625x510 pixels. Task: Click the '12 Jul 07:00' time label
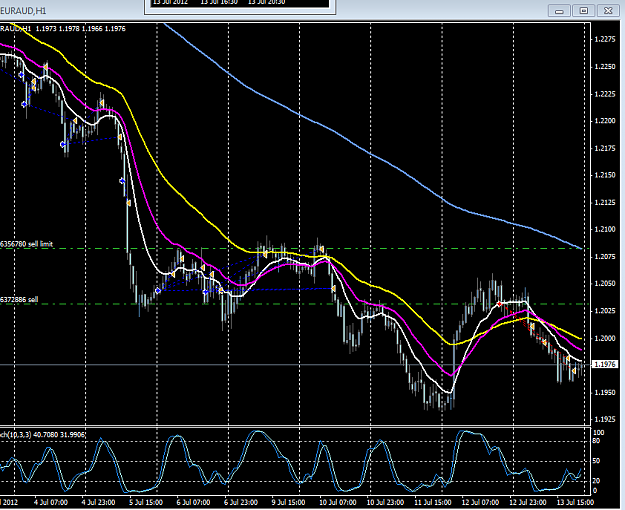[480, 502]
